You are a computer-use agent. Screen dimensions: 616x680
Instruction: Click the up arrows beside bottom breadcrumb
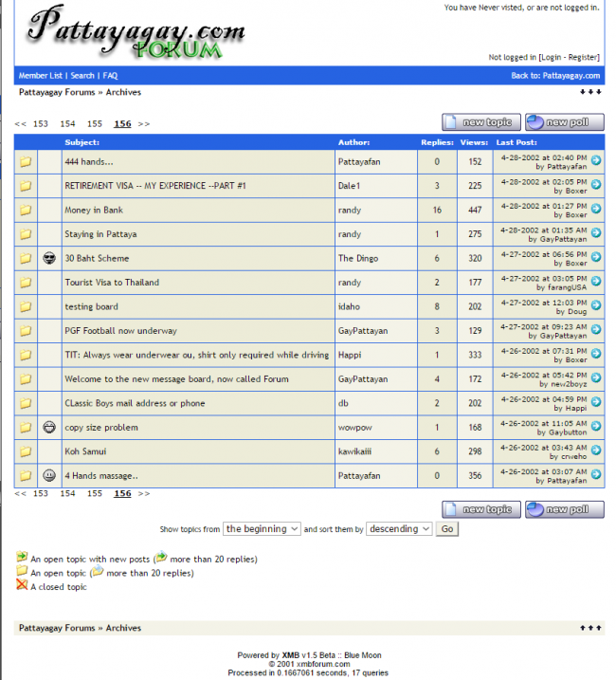click(x=590, y=628)
